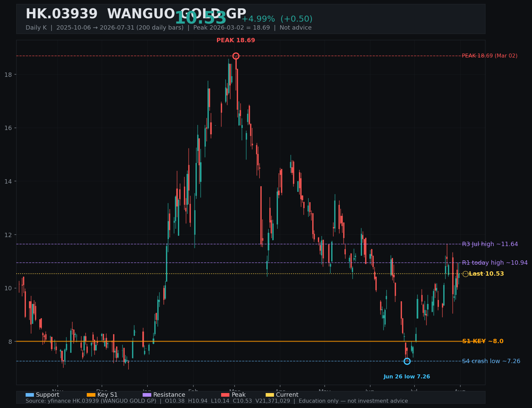Viewport: 532px width, 408px height.
Task: Select the blue Jun 26 low circle marker
Action: coord(407,361)
